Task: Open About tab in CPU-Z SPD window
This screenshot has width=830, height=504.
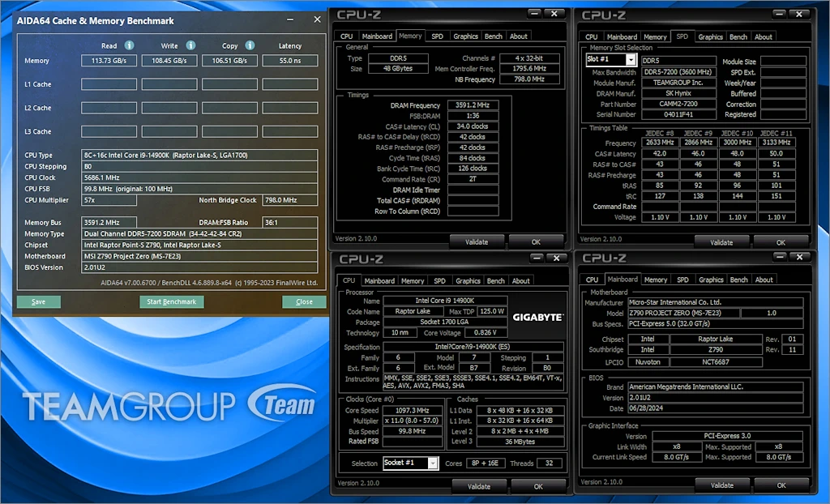Action: click(x=764, y=37)
